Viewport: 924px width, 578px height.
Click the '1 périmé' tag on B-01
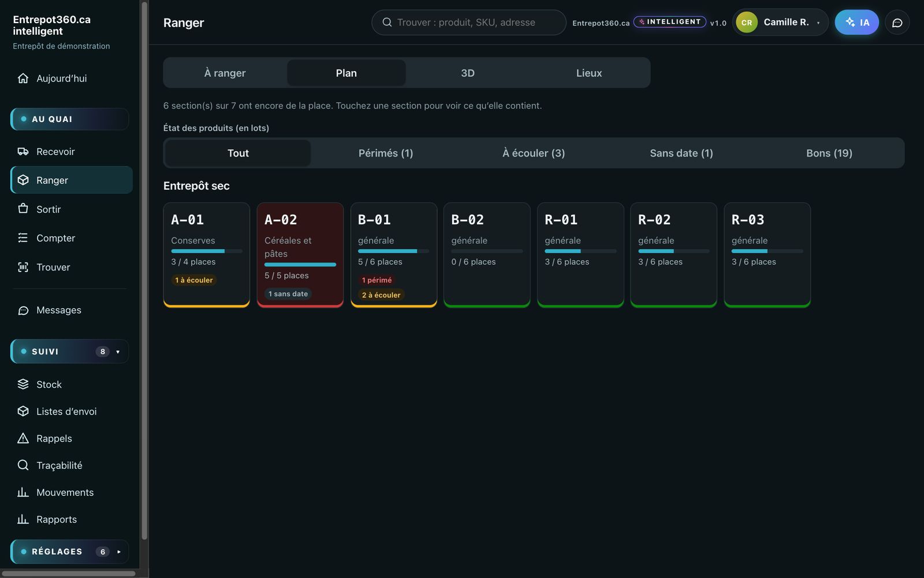[377, 280]
